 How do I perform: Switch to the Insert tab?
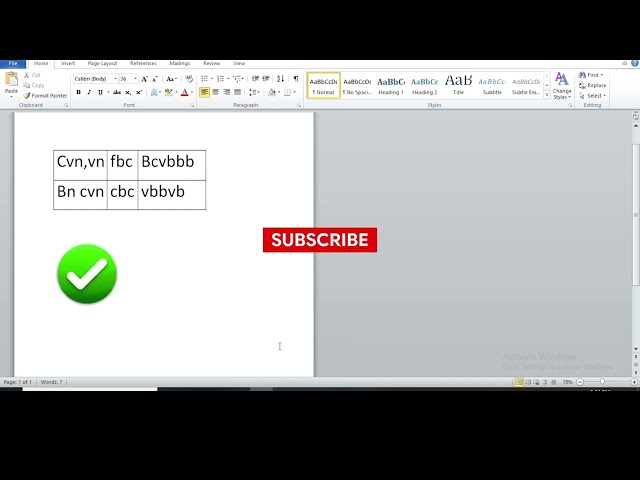pyautogui.click(x=68, y=64)
